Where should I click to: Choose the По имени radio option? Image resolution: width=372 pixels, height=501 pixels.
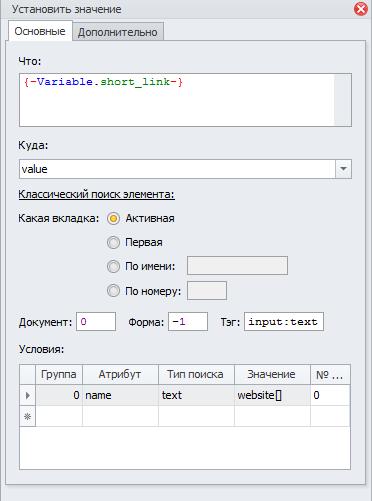click(113, 267)
